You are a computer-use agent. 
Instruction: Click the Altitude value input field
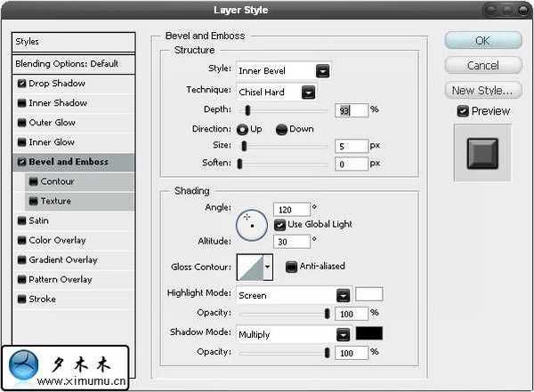point(293,242)
